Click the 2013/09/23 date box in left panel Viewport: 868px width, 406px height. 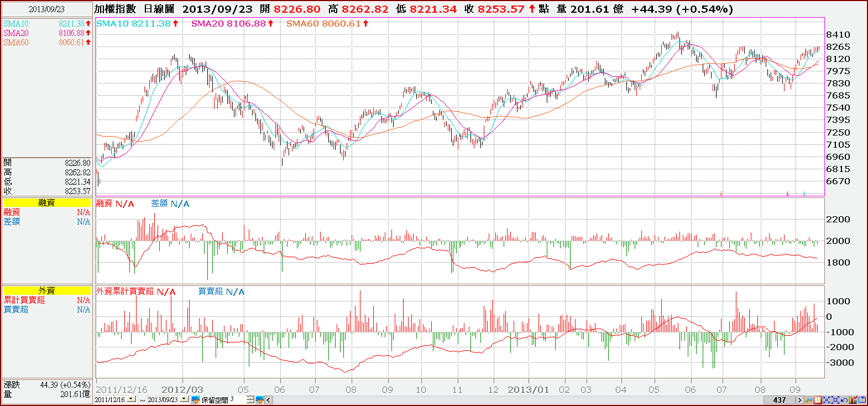46,9
